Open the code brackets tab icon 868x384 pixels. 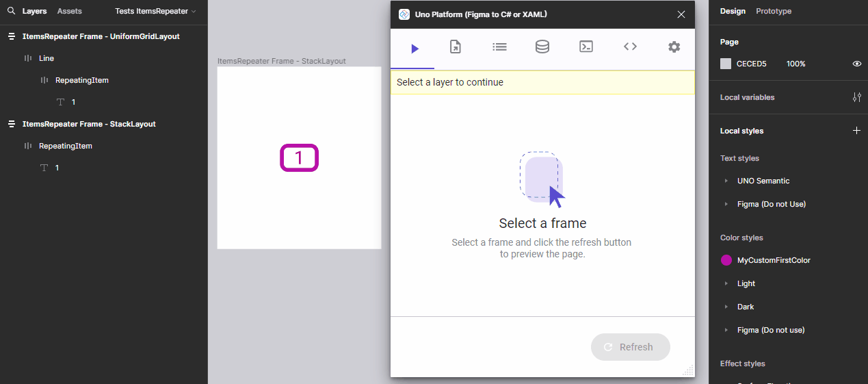pyautogui.click(x=630, y=47)
